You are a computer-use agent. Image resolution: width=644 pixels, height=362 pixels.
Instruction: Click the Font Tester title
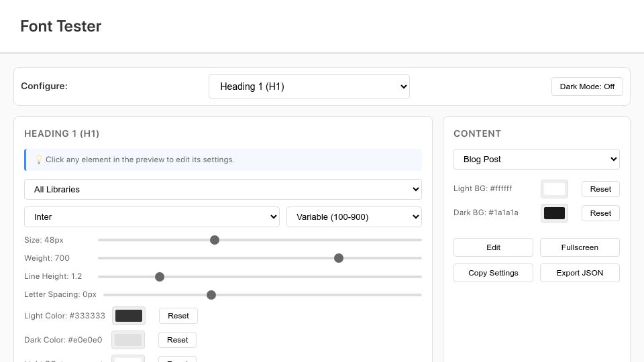click(x=61, y=26)
